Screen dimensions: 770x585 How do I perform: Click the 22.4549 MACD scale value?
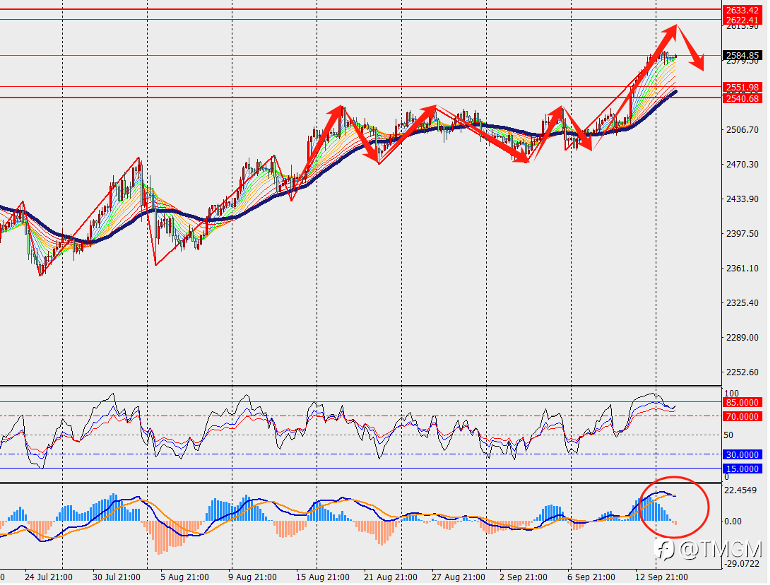740,490
